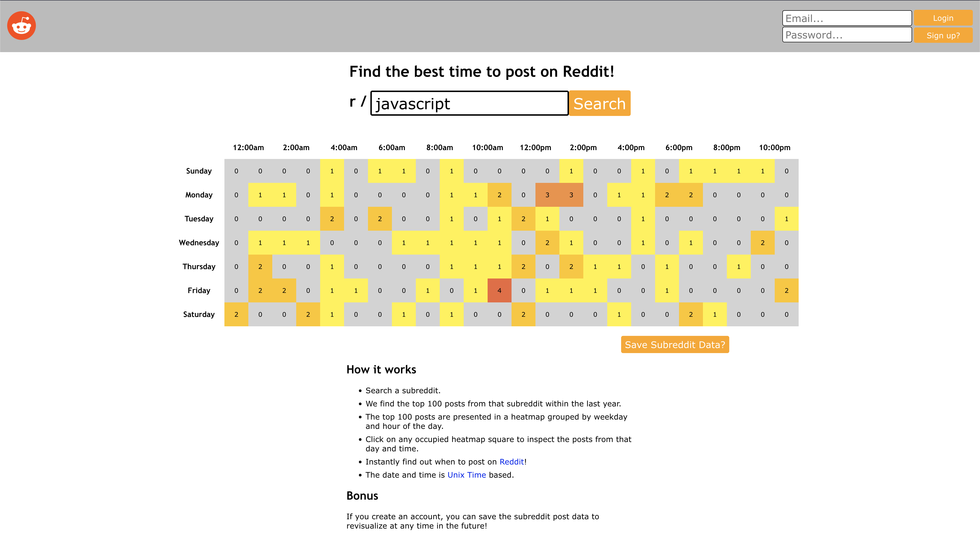
Task: Click the Saturday 12:00am cell showing 2
Action: click(x=236, y=314)
